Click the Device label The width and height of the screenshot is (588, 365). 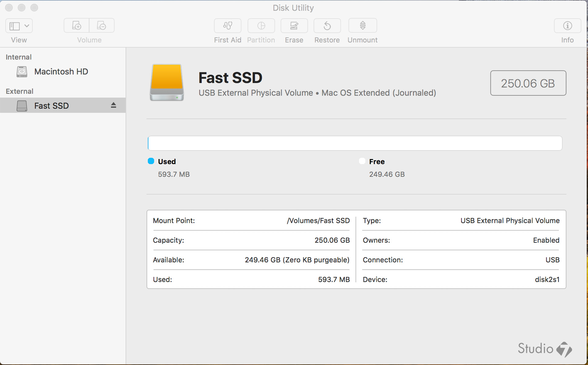tap(375, 280)
